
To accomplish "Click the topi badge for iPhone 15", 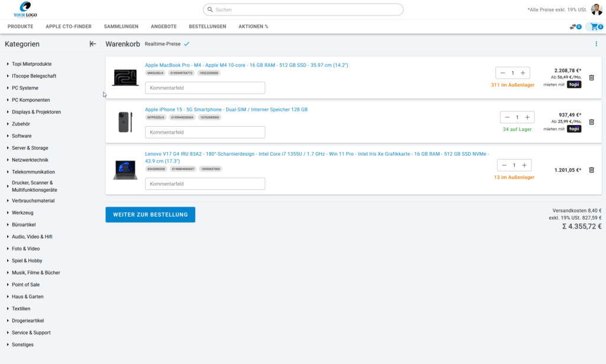I will pyautogui.click(x=574, y=129).
